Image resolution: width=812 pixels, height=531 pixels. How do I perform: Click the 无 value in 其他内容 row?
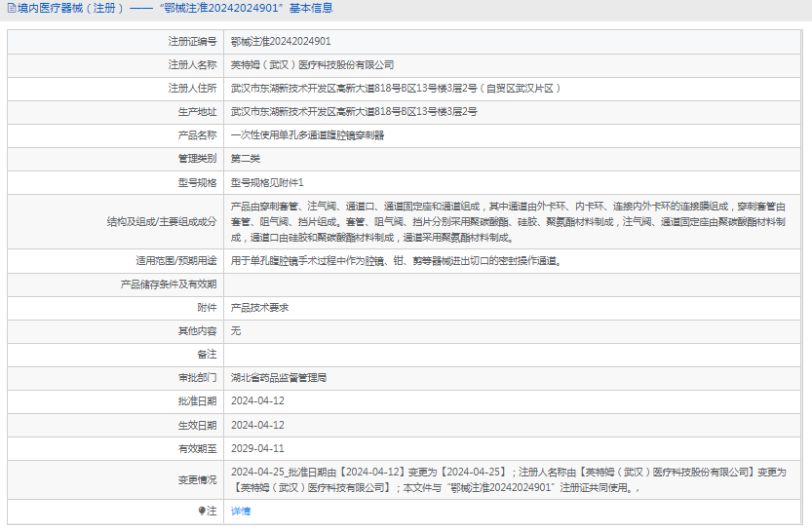(x=236, y=331)
